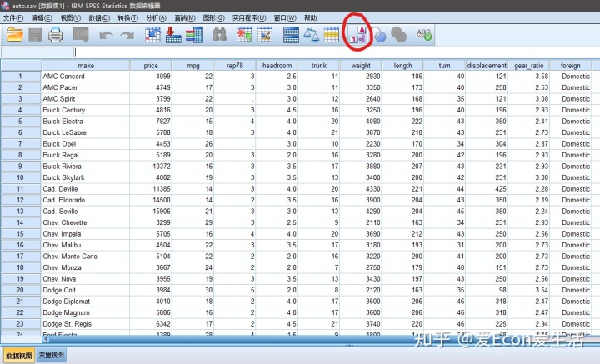
Task: Open the Go to Case tool
Action: click(x=152, y=35)
